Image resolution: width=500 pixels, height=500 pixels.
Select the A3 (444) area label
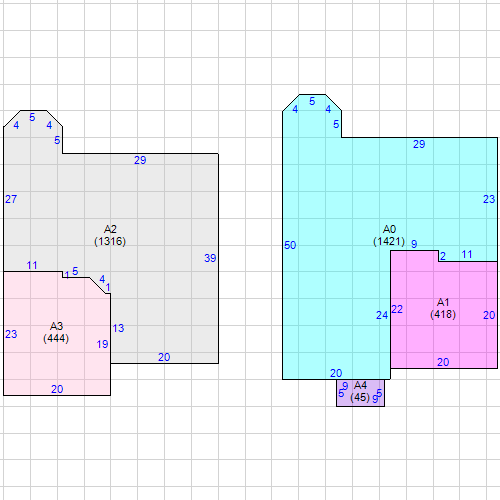pos(56,332)
